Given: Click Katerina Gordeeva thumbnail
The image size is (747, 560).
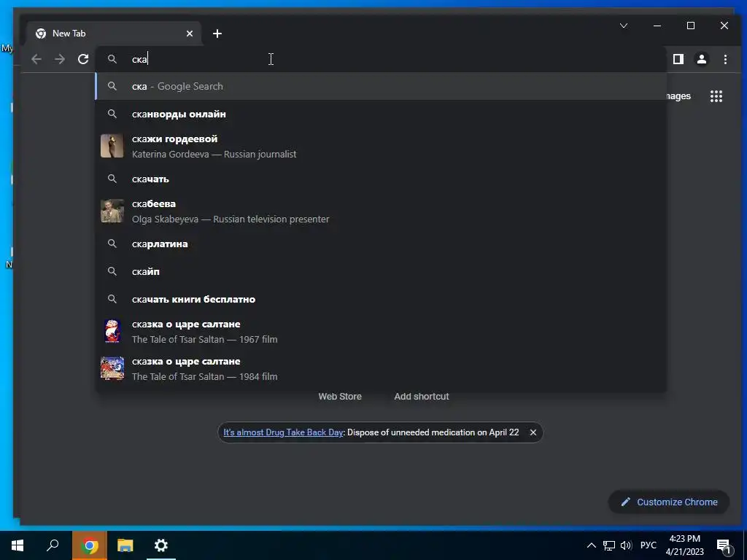Looking at the screenshot, I should click(112, 146).
